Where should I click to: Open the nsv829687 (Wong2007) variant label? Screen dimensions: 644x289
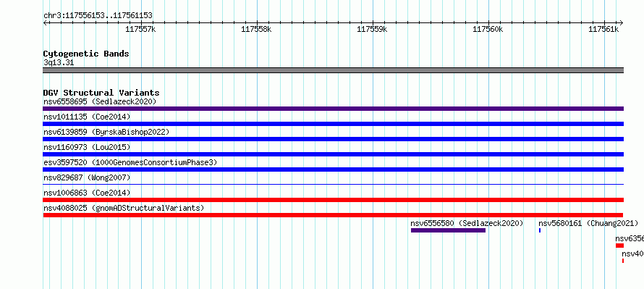(x=87, y=177)
